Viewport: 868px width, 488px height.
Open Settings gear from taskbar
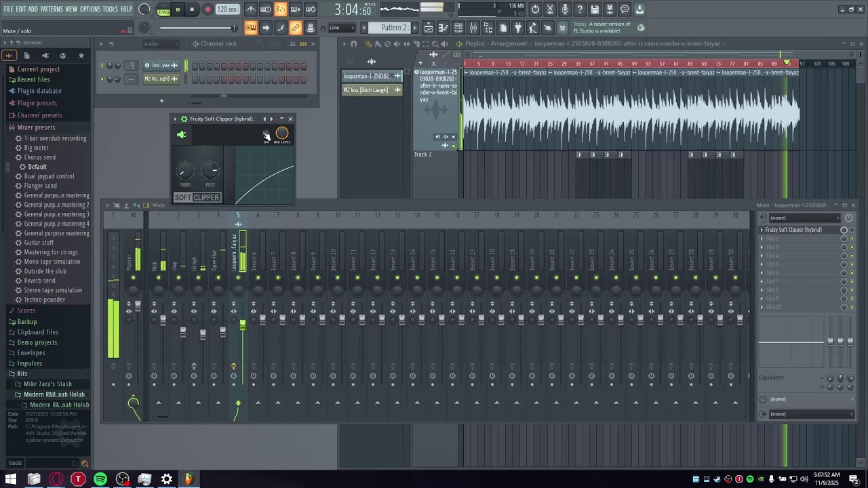coord(167,479)
